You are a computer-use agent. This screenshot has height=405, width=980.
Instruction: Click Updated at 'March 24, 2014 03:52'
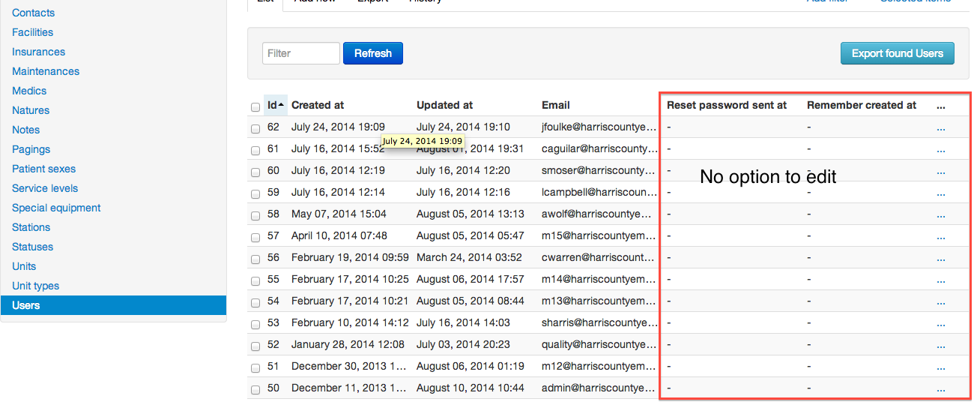[x=469, y=257]
